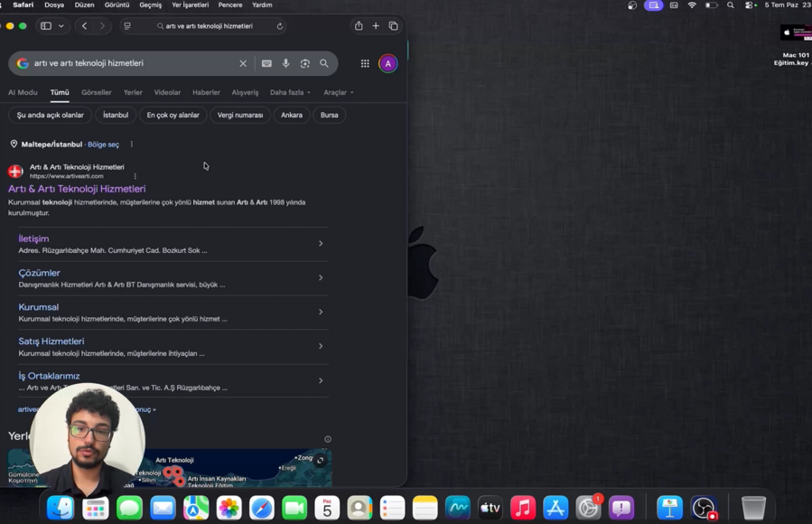The image size is (812, 524).
Task: Expand the Kurumsal row chevron
Action: 321,312
